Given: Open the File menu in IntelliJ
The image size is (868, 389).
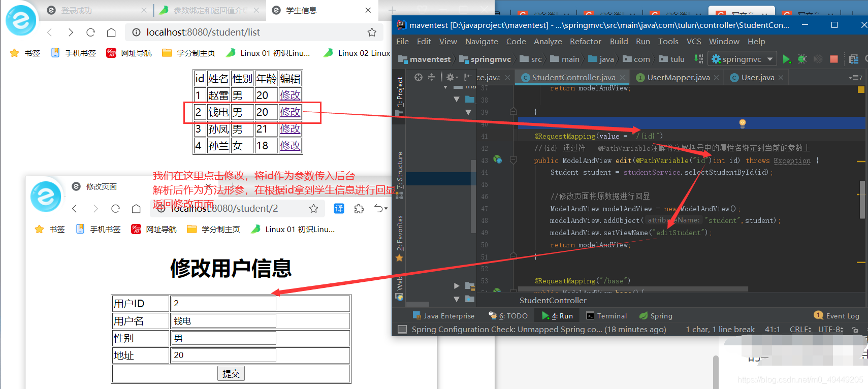Looking at the screenshot, I should [x=402, y=42].
